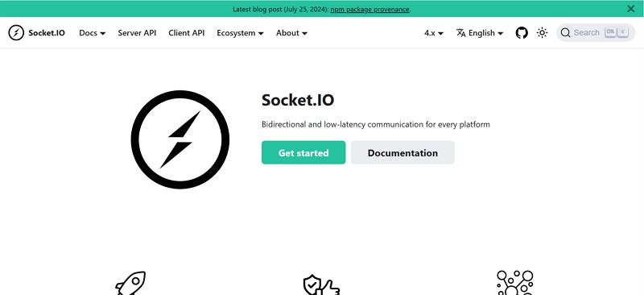Click the shield and thumbs-up icon

[x=321, y=285]
